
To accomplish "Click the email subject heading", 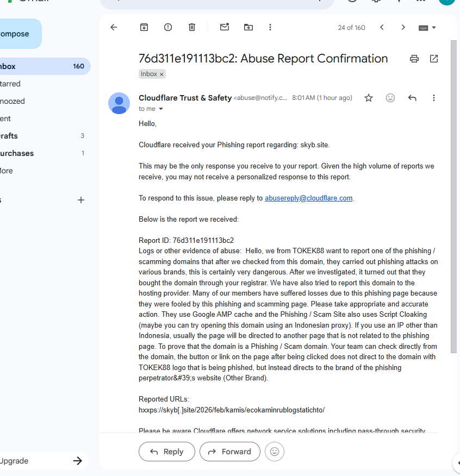I will click(x=263, y=59).
